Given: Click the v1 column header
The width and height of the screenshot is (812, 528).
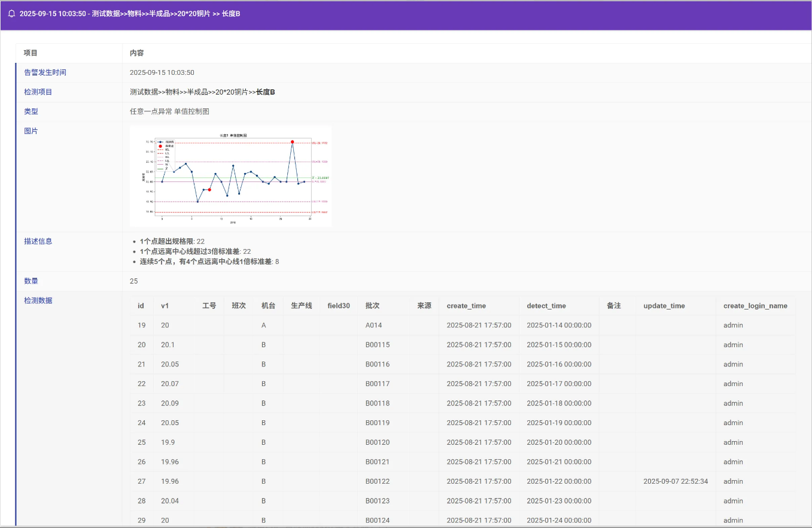Looking at the screenshot, I should point(165,306).
